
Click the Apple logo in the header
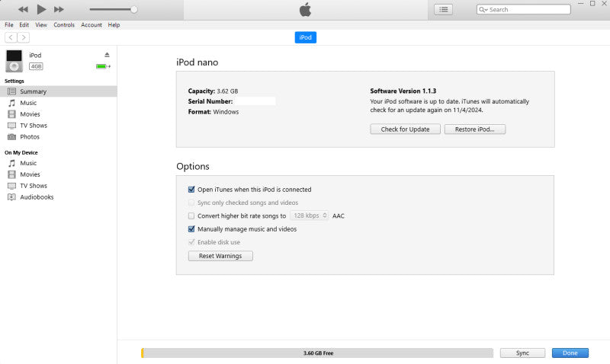point(306,9)
